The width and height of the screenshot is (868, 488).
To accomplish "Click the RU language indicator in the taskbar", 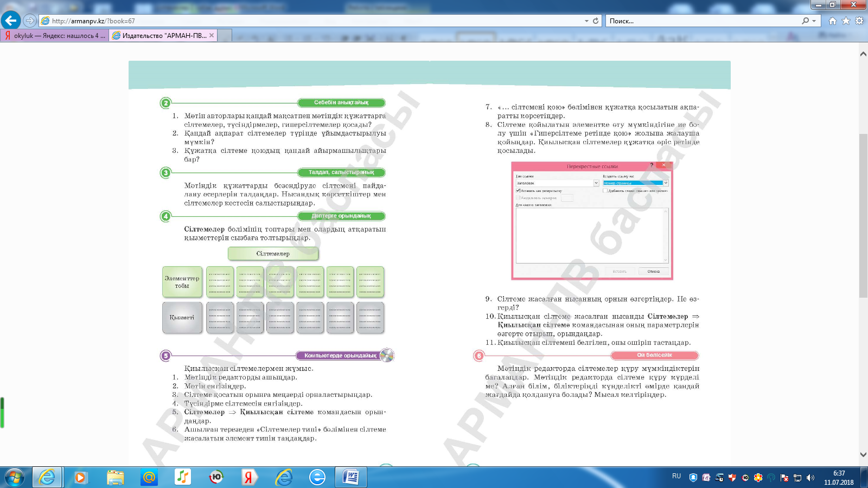I will tap(676, 476).
